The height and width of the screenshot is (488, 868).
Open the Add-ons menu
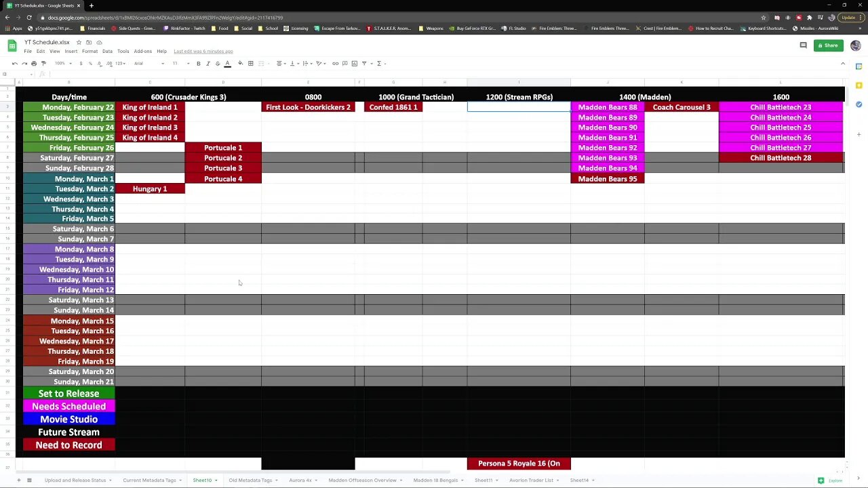pos(142,52)
